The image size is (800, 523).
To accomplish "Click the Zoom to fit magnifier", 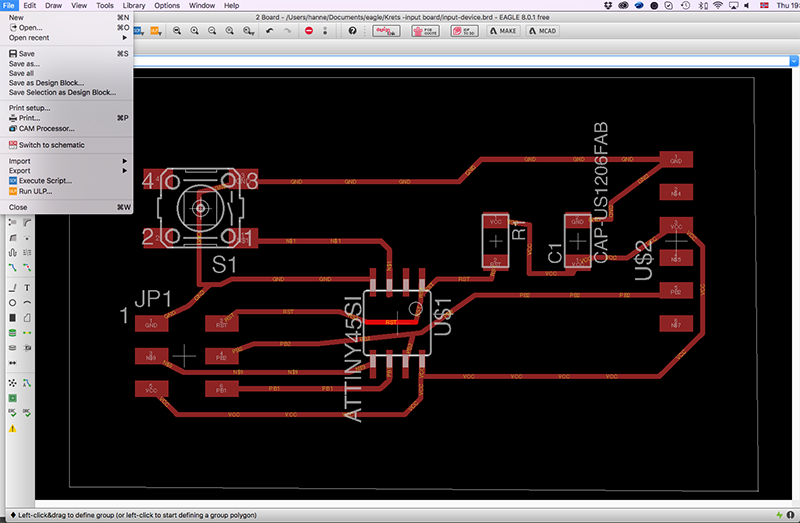I will point(177,31).
